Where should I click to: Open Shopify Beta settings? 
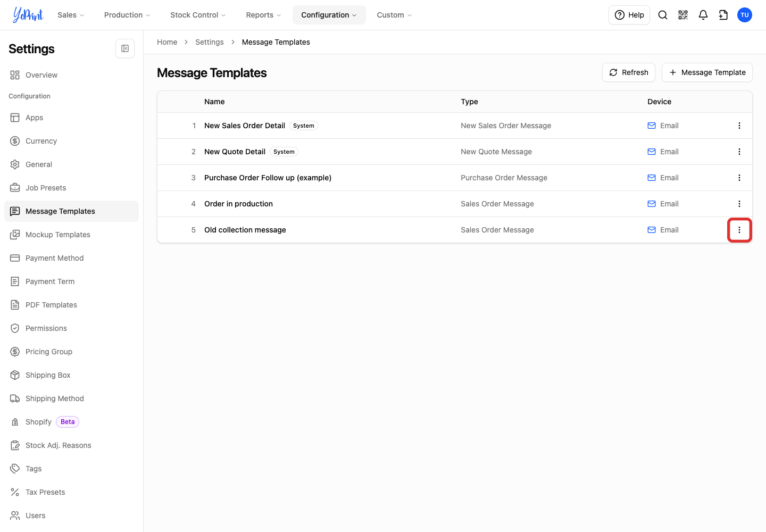71,422
